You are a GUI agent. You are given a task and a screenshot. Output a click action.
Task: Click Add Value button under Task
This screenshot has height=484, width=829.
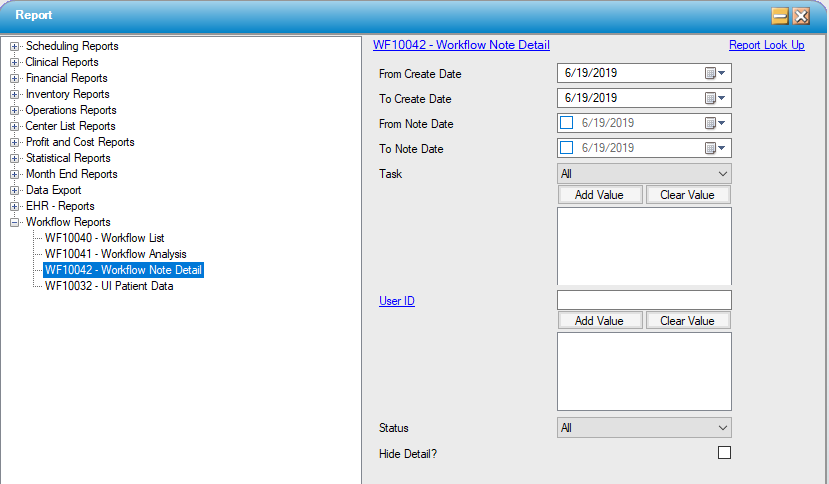(x=599, y=195)
